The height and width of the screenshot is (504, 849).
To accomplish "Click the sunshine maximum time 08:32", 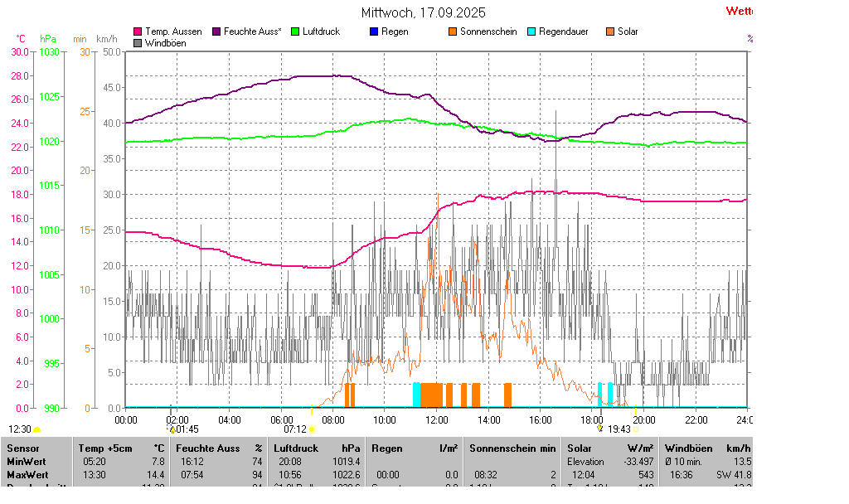I will pos(486,475).
